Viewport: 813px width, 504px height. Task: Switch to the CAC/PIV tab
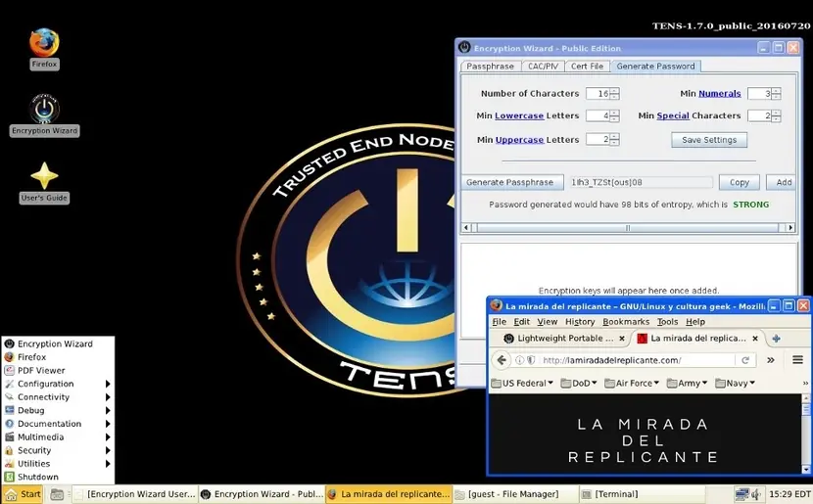click(x=543, y=67)
